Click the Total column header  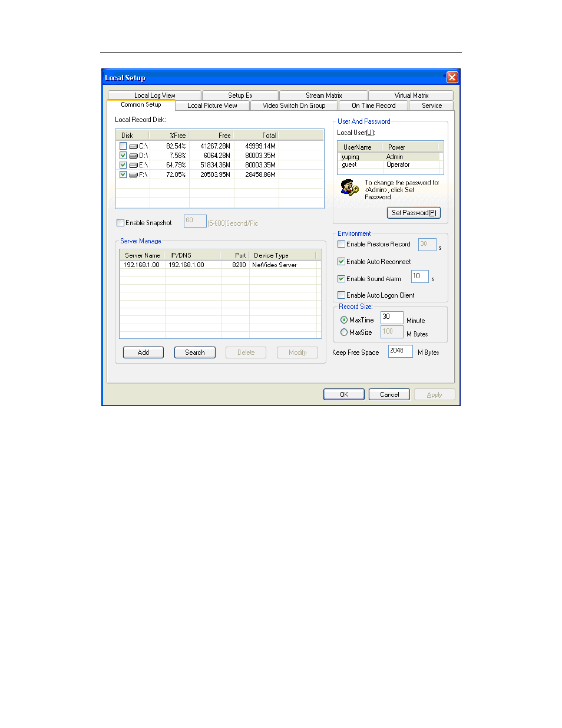point(256,136)
